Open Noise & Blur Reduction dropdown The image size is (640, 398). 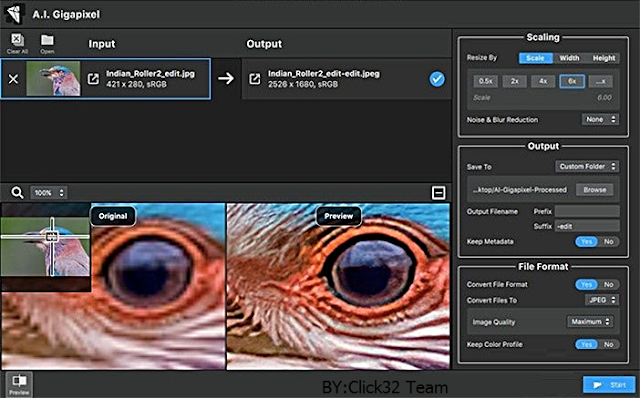[x=600, y=120]
